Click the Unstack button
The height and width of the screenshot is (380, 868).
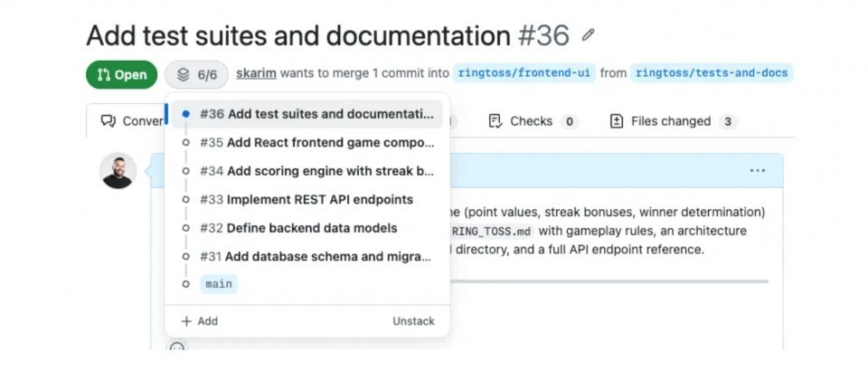tap(413, 321)
